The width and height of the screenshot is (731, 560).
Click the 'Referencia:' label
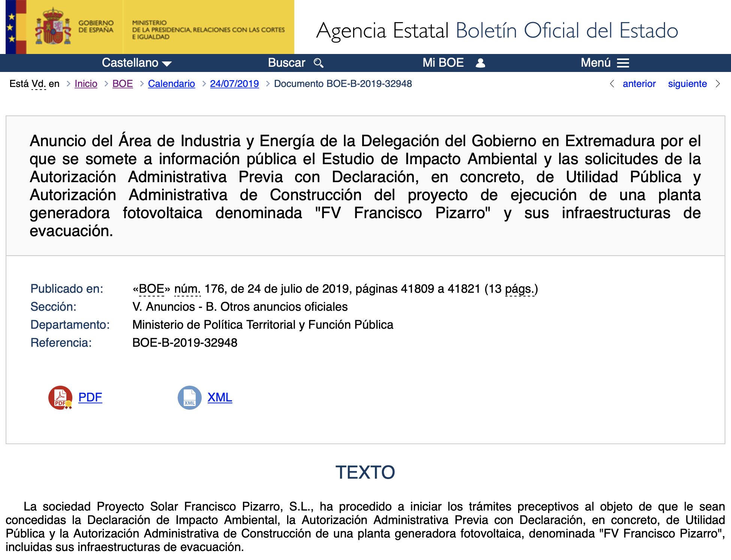click(x=61, y=343)
